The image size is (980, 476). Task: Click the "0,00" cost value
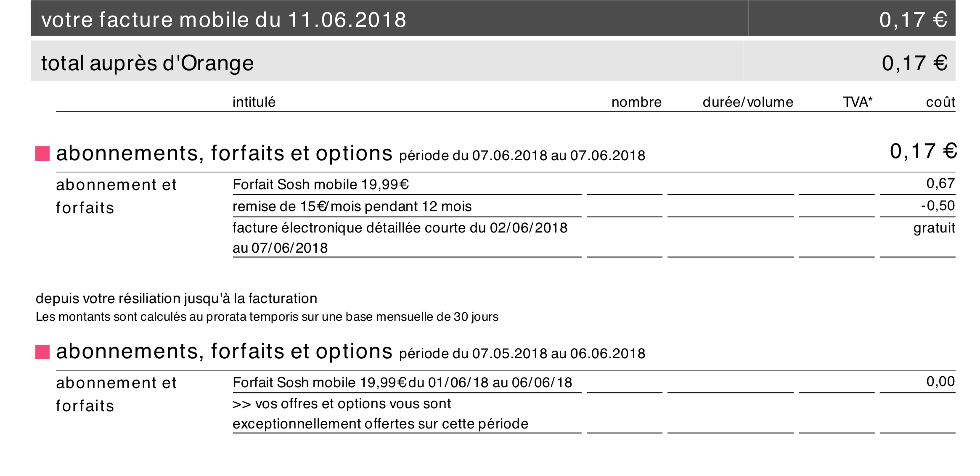(940, 381)
